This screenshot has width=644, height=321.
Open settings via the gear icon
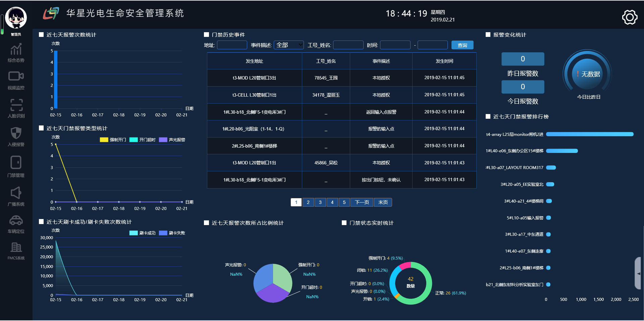coord(630,17)
